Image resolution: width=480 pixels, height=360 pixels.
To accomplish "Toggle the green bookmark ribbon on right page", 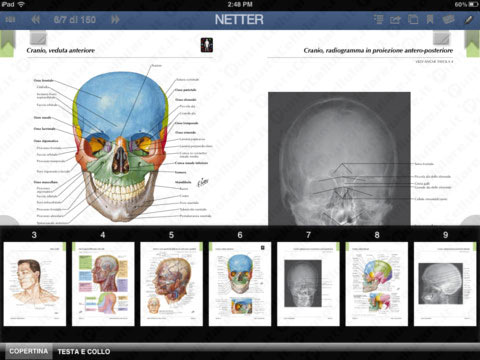I will pyautogui.click(x=472, y=44).
